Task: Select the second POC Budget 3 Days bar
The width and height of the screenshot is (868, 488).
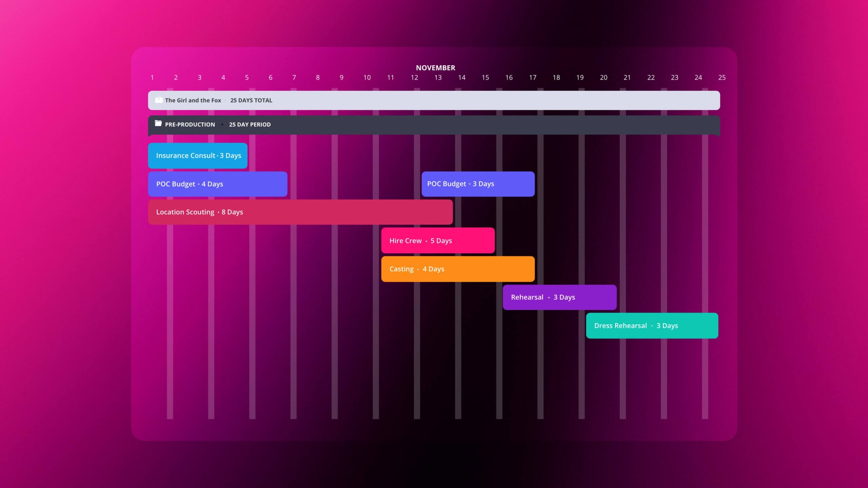Action: 478,184
